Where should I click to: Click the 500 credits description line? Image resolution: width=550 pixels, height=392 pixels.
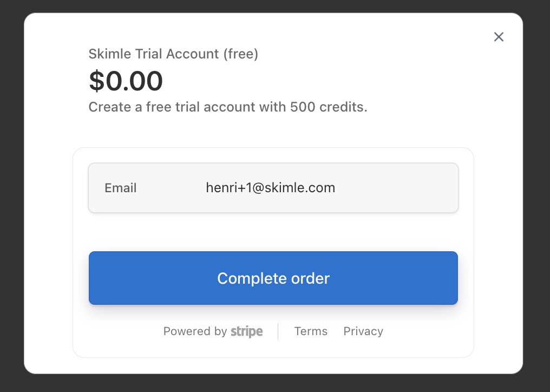[x=227, y=107]
